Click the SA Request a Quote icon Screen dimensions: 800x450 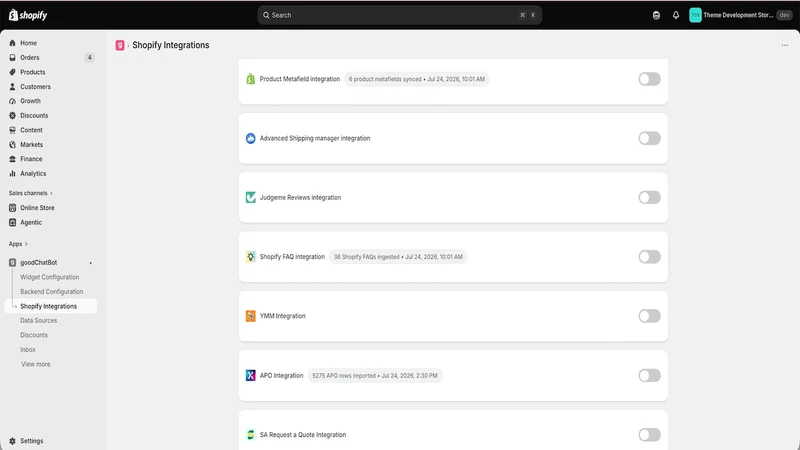(251, 435)
